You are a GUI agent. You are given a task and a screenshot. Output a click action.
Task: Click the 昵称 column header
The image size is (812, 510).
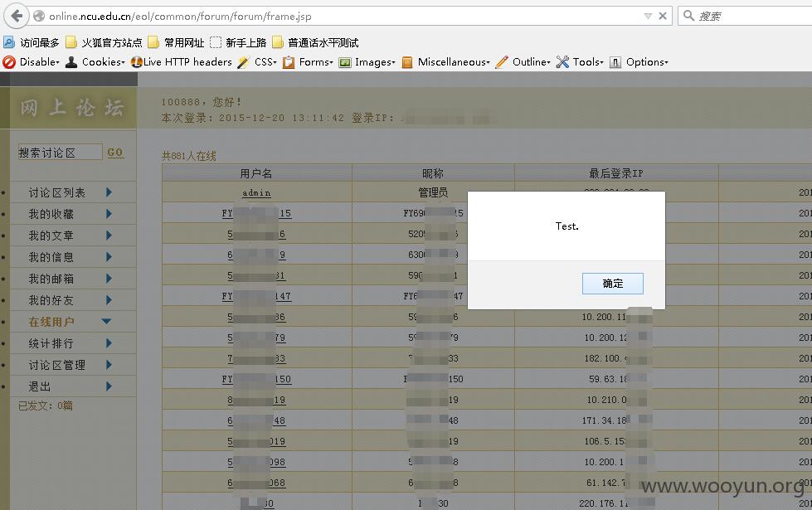433,173
